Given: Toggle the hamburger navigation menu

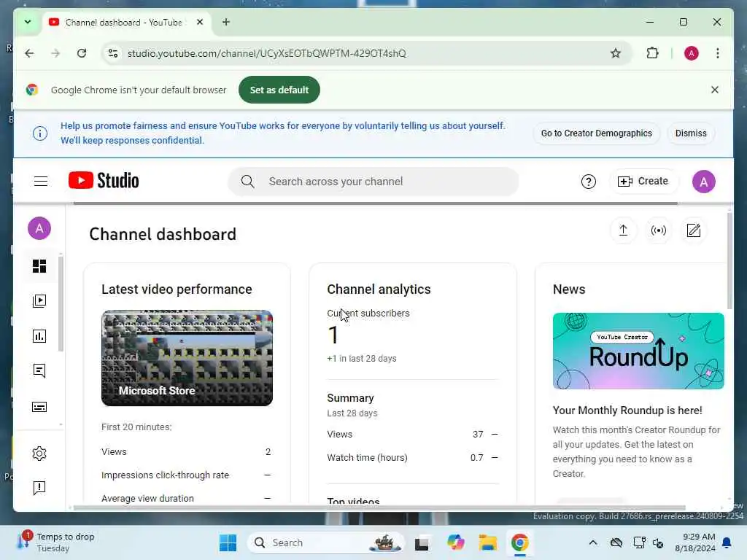Looking at the screenshot, I should [x=41, y=182].
